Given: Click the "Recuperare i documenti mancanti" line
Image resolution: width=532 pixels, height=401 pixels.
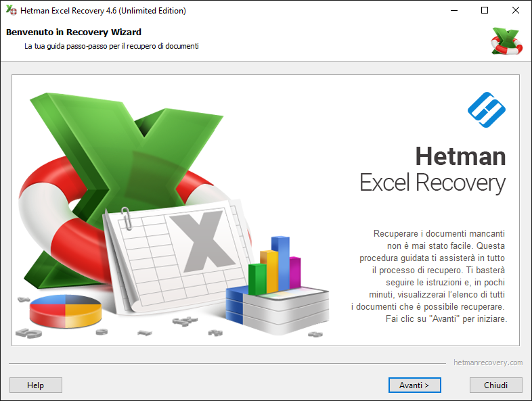Looking at the screenshot, I should [439, 233].
